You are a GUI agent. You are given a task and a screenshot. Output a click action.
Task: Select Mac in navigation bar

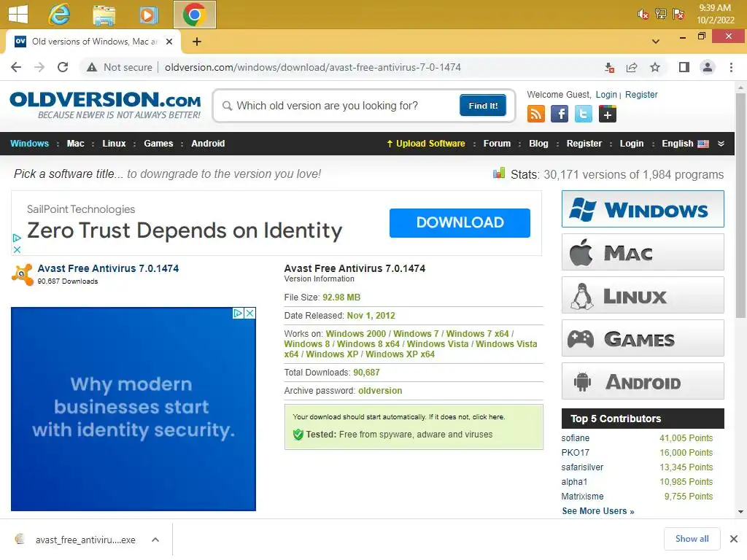click(75, 144)
